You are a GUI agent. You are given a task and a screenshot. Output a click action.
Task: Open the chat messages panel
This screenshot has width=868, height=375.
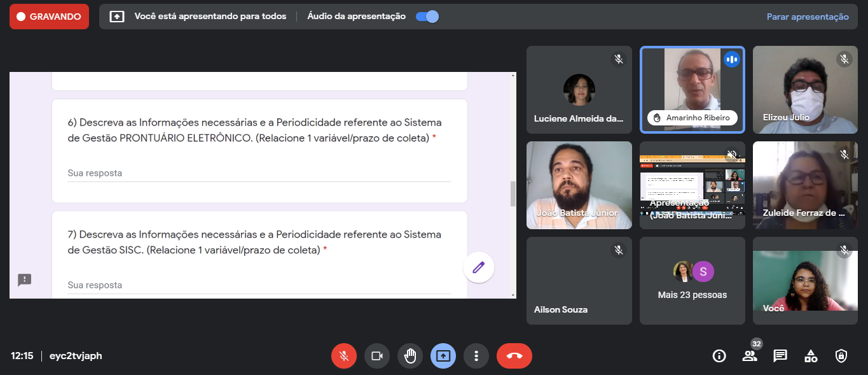pyautogui.click(x=780, y=356)
